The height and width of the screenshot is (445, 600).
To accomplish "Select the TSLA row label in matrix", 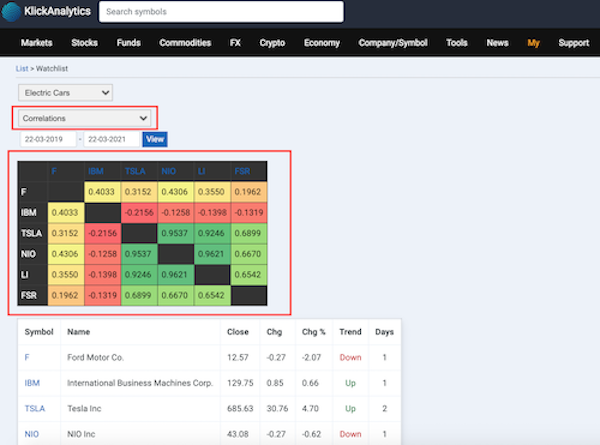I will (x=31, y=233).
